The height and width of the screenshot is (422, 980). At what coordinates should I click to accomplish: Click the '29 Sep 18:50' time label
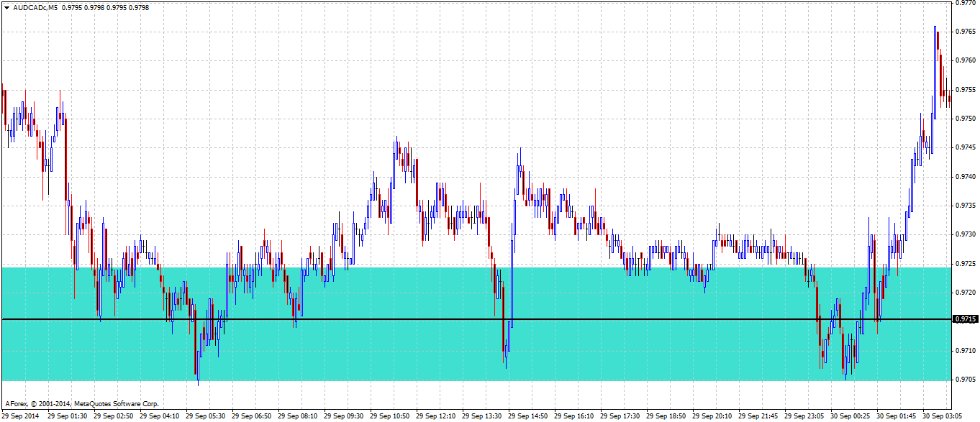(x=666, y=416)
